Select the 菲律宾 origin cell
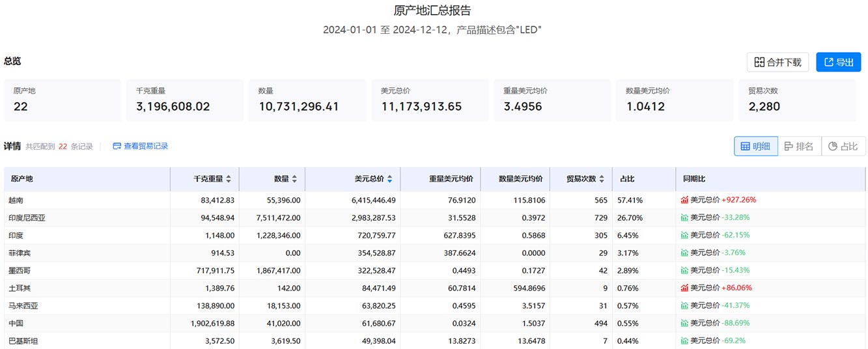The width and height of the screenshot is (868, 349). click(x=87, y=253)
